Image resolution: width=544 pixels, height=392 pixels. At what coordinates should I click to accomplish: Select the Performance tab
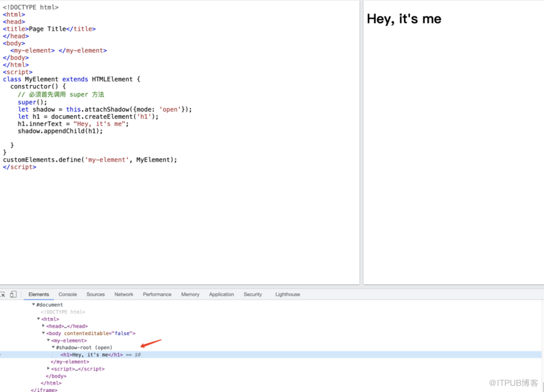157,294
